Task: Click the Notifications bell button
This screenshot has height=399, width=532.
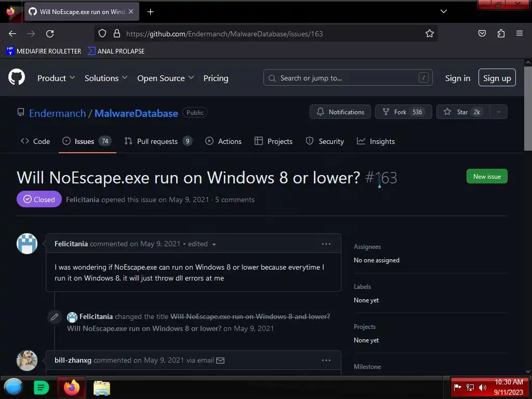Action: point(340,112)
